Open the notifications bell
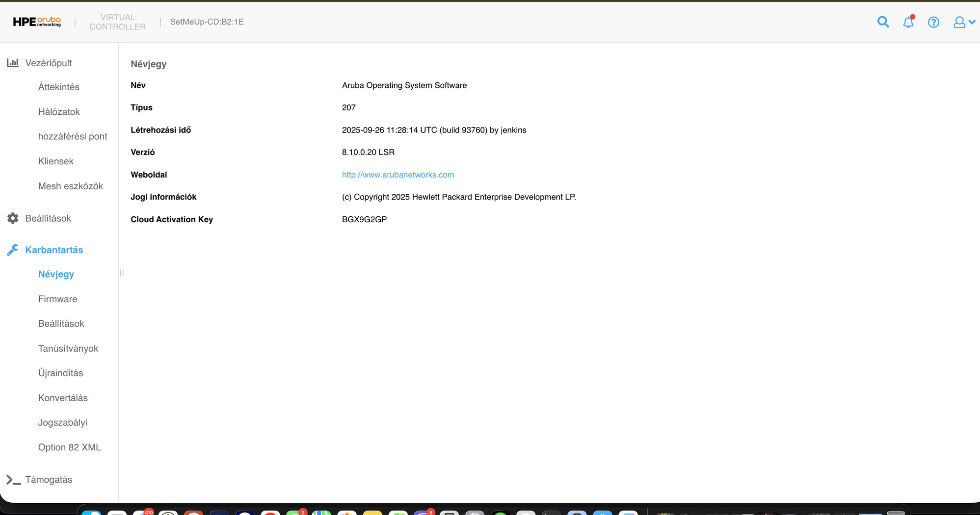 [908, 22]
